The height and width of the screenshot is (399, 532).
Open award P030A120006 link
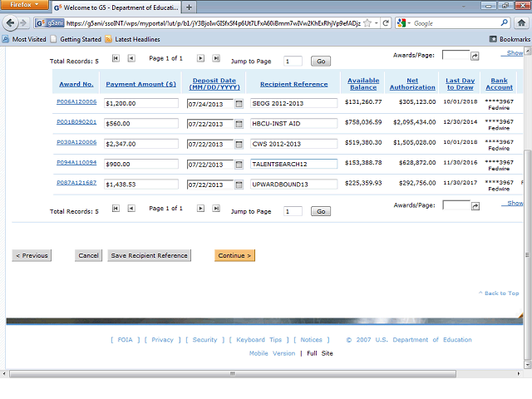(76, 142)
